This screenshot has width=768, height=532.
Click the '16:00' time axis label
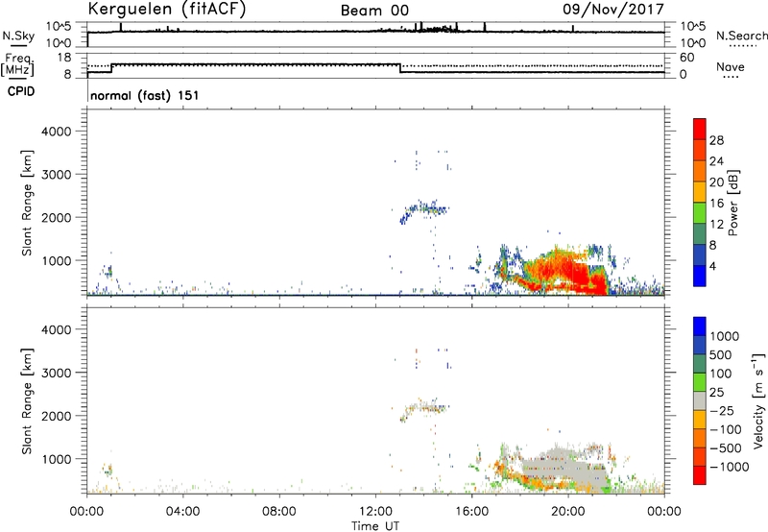tap(471, 512)
